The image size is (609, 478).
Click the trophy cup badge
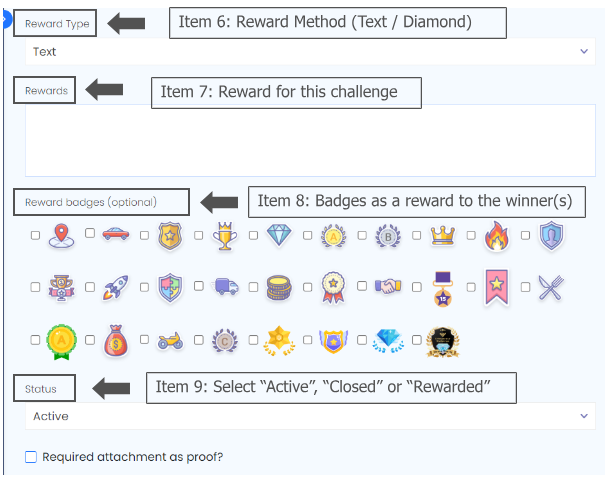(225, 235)
